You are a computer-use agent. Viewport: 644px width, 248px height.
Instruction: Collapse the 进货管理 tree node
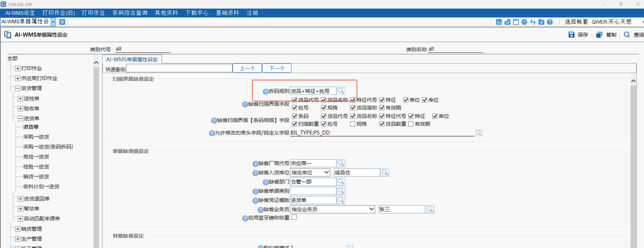tap(18, 88)
